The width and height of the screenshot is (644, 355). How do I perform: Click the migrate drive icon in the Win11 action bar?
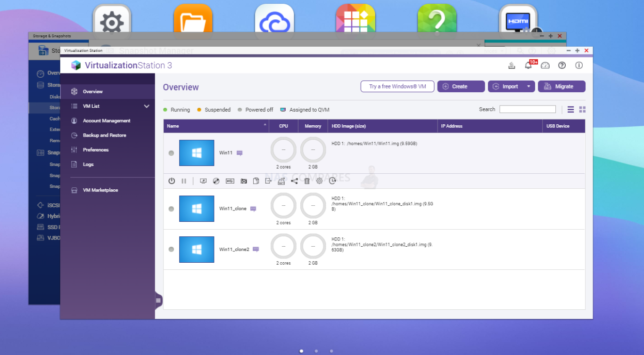click(281, 181)
